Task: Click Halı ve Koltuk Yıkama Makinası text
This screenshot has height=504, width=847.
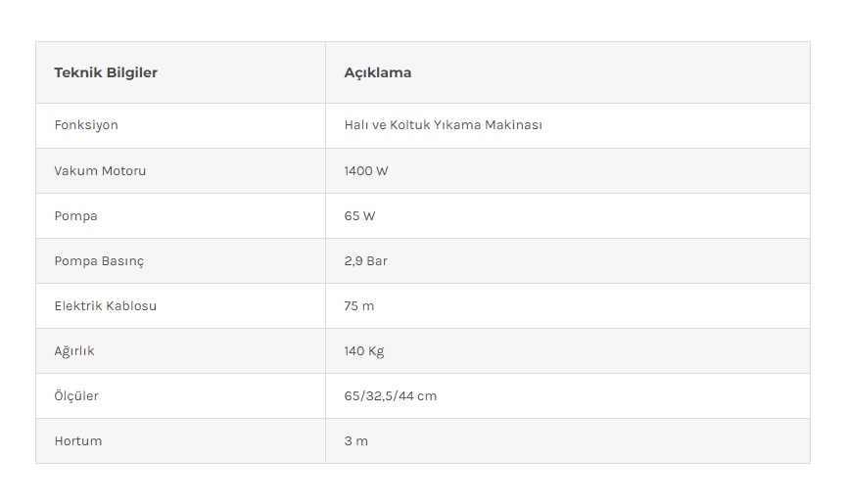Action: [x=443, y=125]
